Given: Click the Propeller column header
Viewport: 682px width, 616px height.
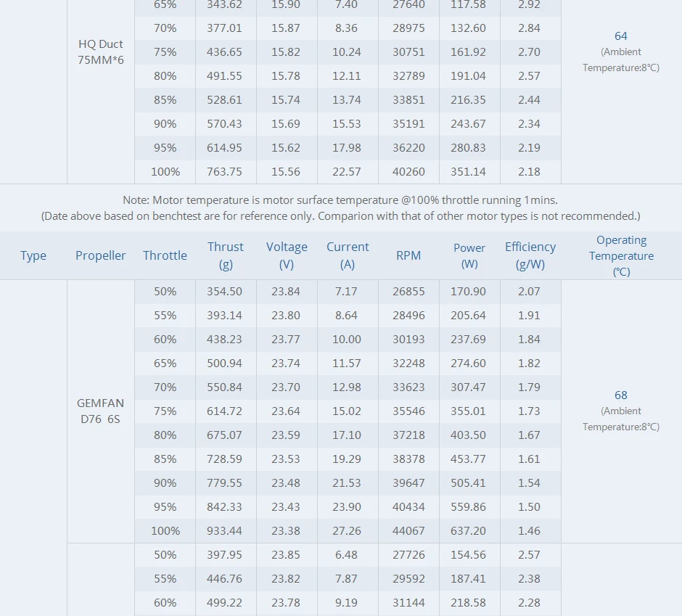Looking at the screenshot, I should click(x=100, y=255).
